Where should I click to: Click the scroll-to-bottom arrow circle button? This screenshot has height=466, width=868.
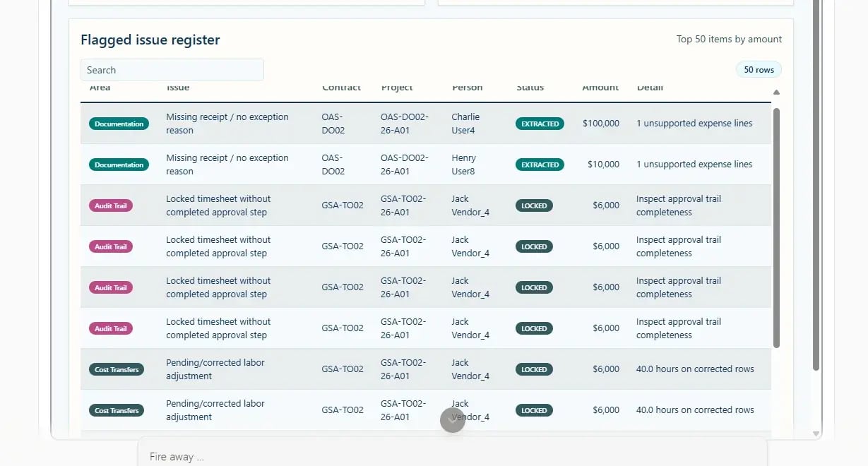453,420
